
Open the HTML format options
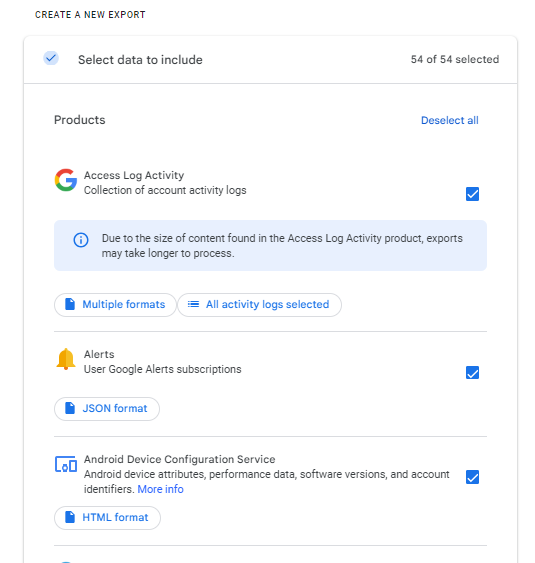tap(107, 518)
